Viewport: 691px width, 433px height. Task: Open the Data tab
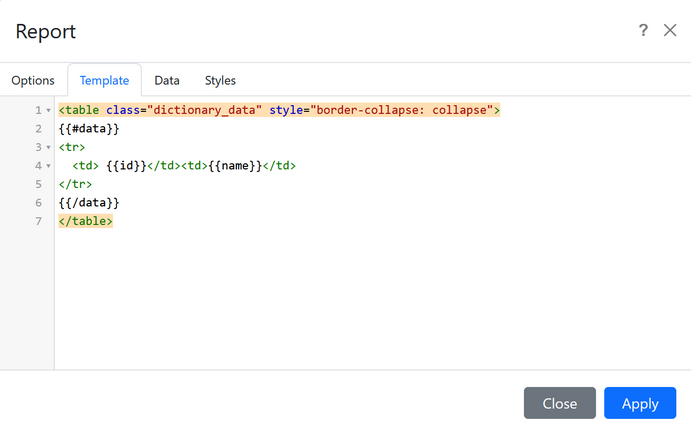[x=167, y=80]
